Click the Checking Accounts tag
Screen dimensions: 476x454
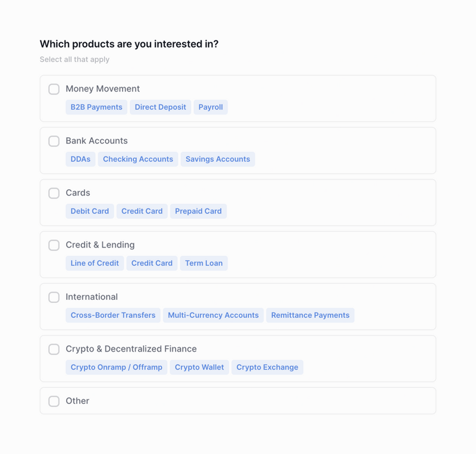[138, 159]
